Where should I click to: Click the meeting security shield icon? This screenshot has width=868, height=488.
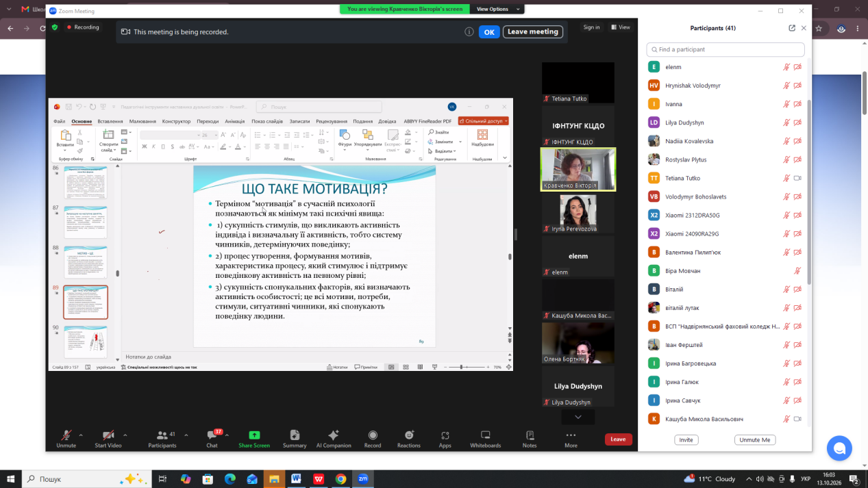55,27
